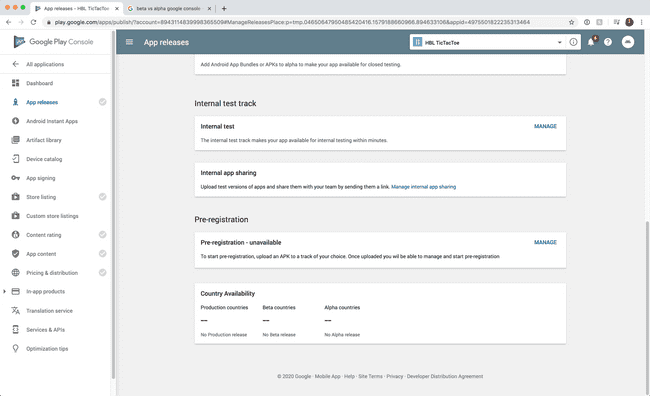Click the Google Play Console logo
The image size is (650, 396).
point(53,41)
